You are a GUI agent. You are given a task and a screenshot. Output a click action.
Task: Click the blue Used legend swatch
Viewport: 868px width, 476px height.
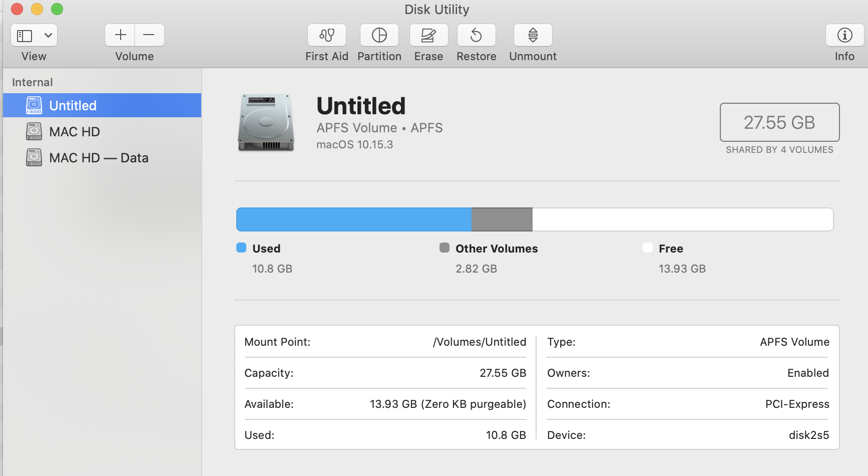pos(241,248)
